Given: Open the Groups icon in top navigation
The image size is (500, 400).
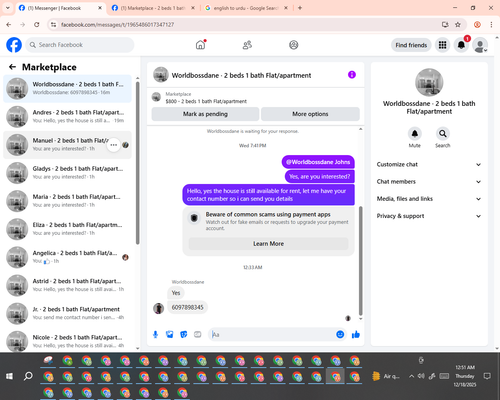Looking at the screenshot, I should pos(294,45).
